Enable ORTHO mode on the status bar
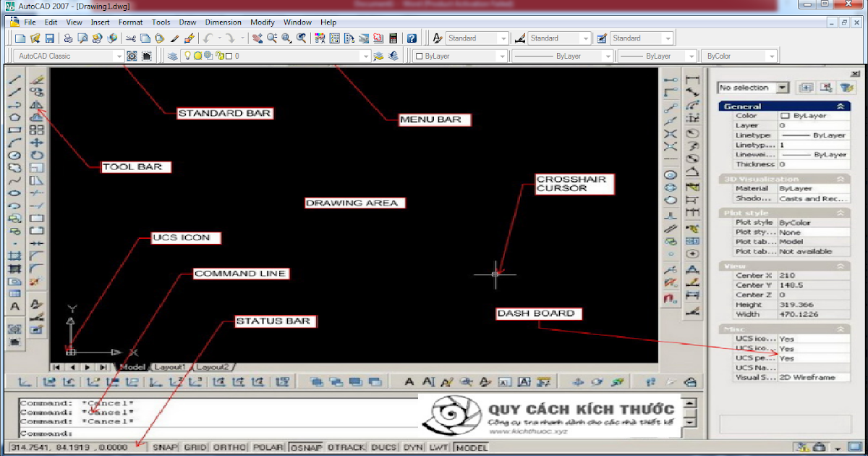The height and width of the screenshot is (456, 868). tap(229, 447)
